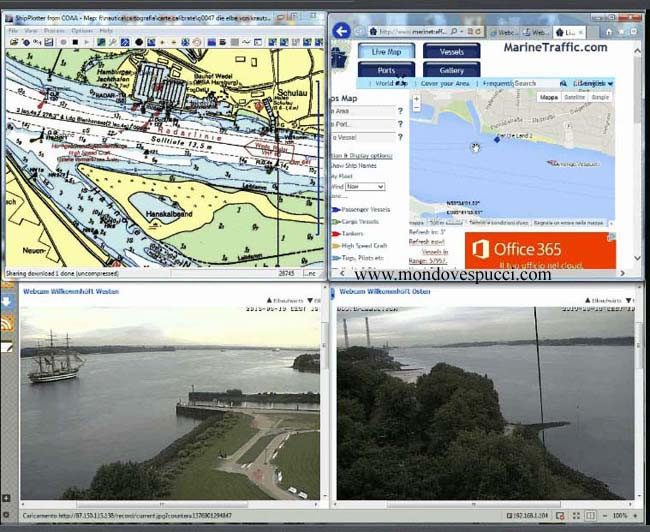Screen dimensions: 650x532
Task: Click the black stop square in ShipPlotter toolbar
Action: [x=75, y=42]
